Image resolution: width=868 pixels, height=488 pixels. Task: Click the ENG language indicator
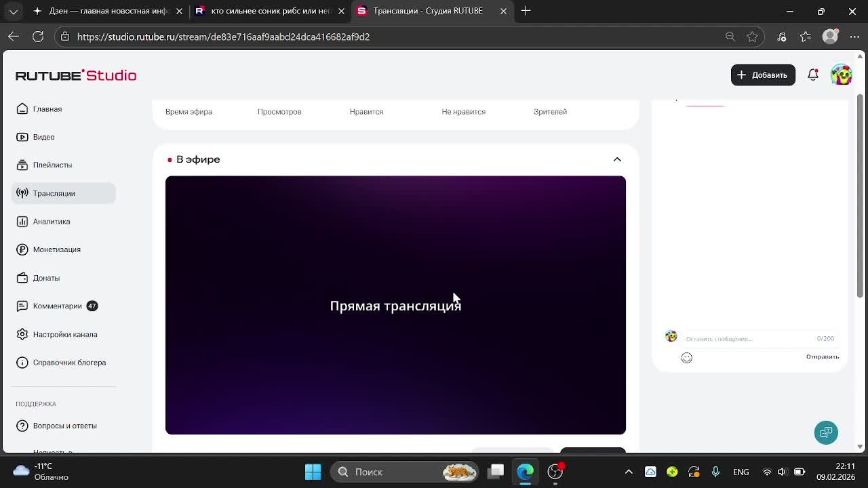pyautogui.click(x=741, y=472)
